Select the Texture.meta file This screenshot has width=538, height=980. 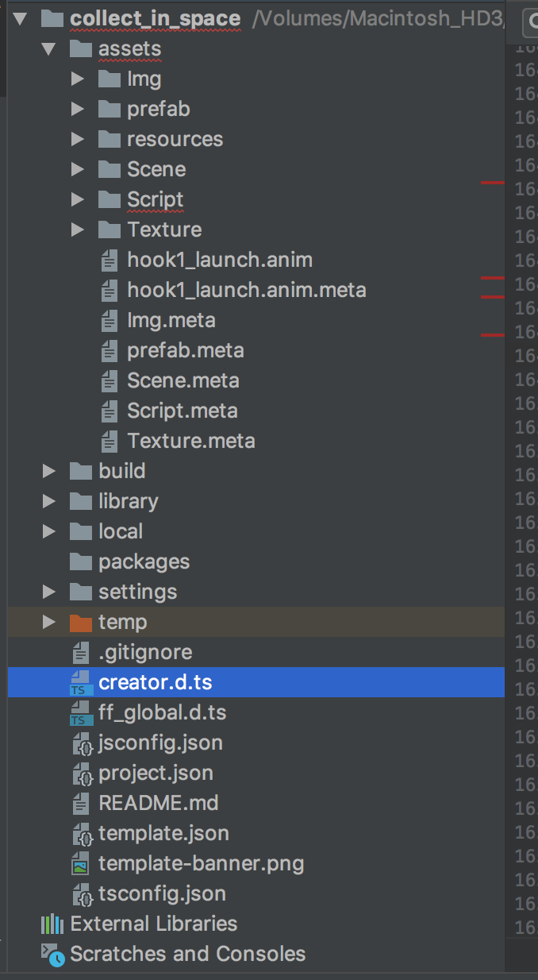[190, 441]
